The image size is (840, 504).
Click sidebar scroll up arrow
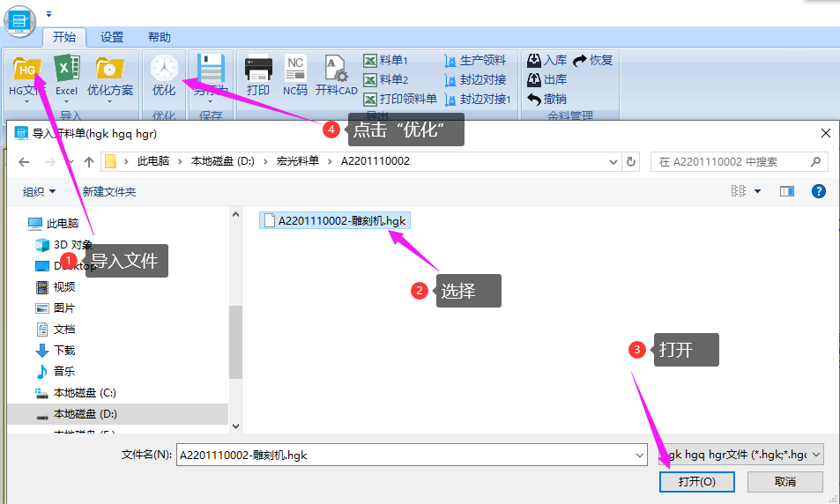point(235,214)
